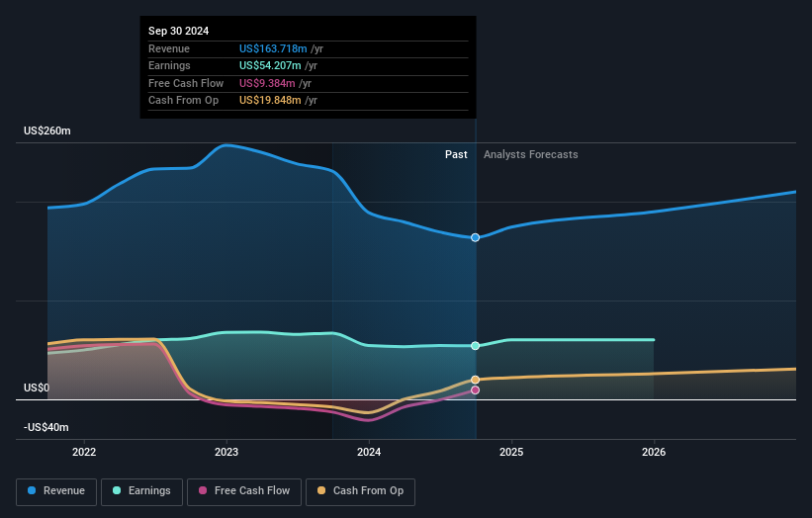Screen dimensions: 812x518
Task: Click the US$0 y-axis label
Action: click(x=37, y=388)
